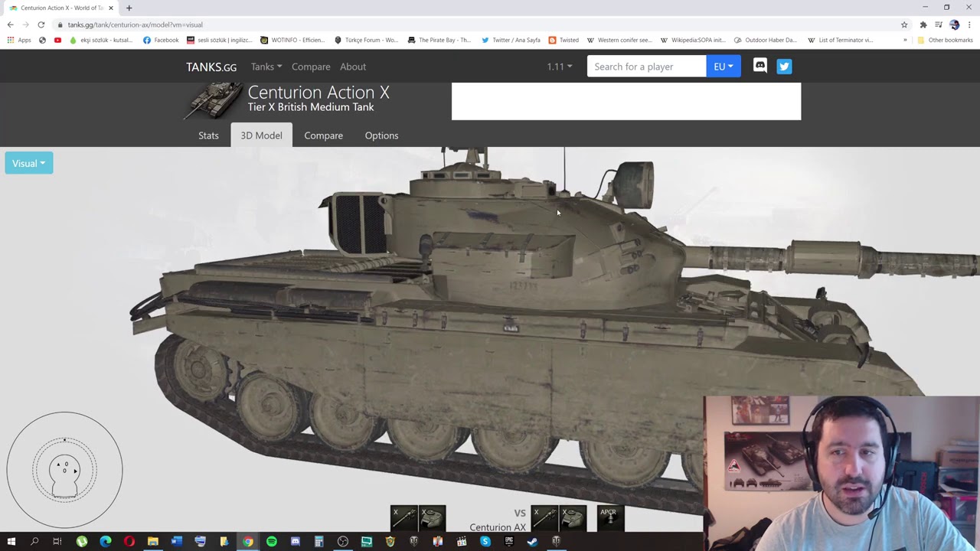The width and height of the screenshot is (980, 551).
Task: Go back with browser back arrow
Action: coord(10,24)
